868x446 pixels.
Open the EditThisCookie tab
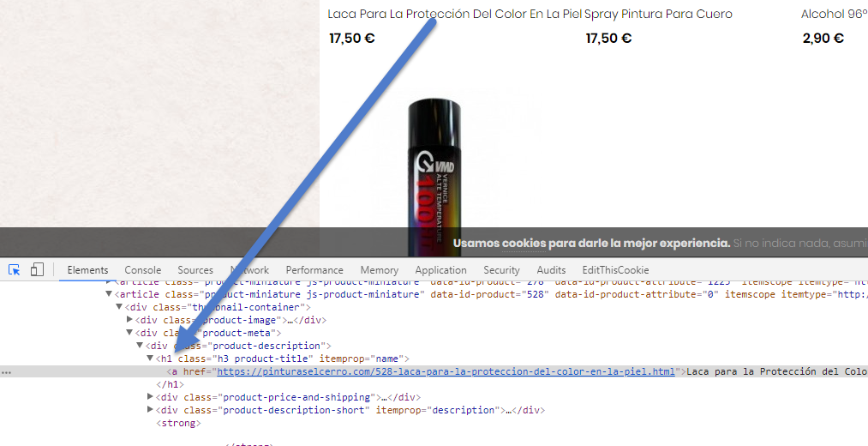pyautogui.click(x=615, y=270)
